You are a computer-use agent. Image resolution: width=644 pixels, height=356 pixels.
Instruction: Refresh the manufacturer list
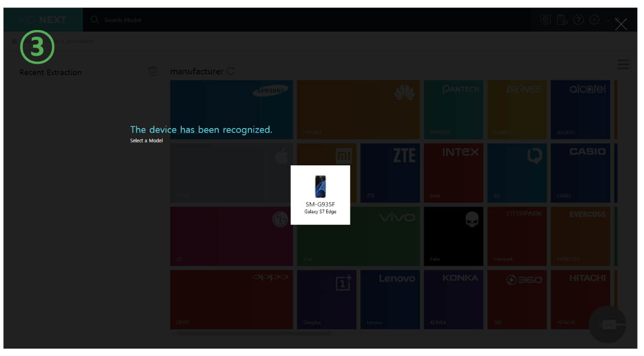coord(231,72)
